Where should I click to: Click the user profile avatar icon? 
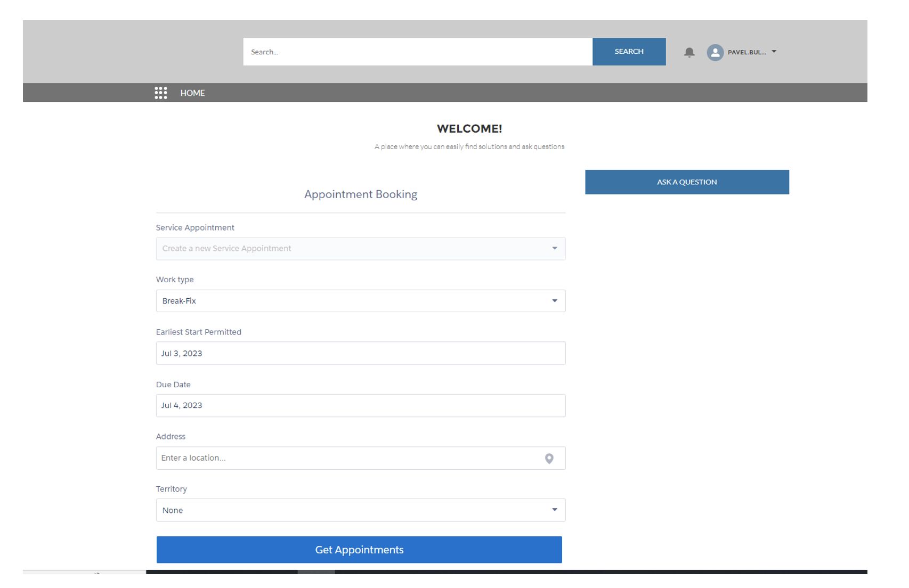click(x=715, y=52)
